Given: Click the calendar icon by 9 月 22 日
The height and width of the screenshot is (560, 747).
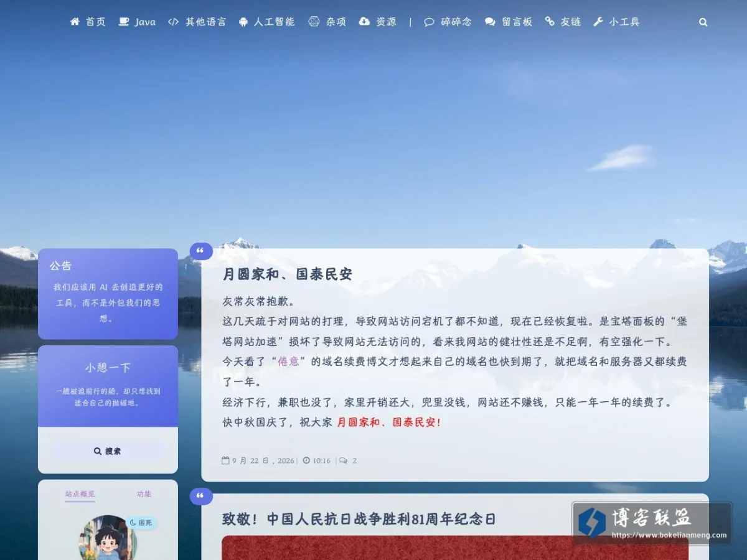Looking at the screenshot, I should [x=226, y=460].
